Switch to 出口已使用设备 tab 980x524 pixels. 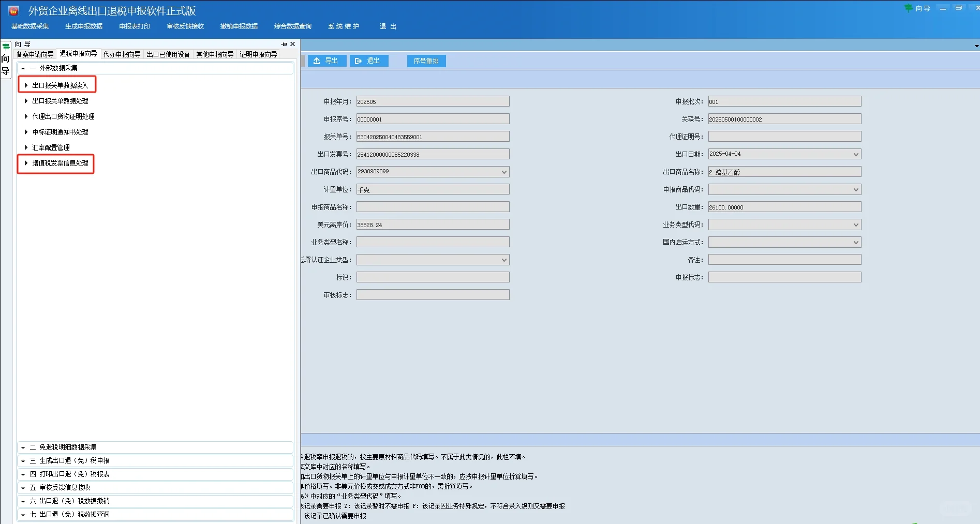click(168, 54)
